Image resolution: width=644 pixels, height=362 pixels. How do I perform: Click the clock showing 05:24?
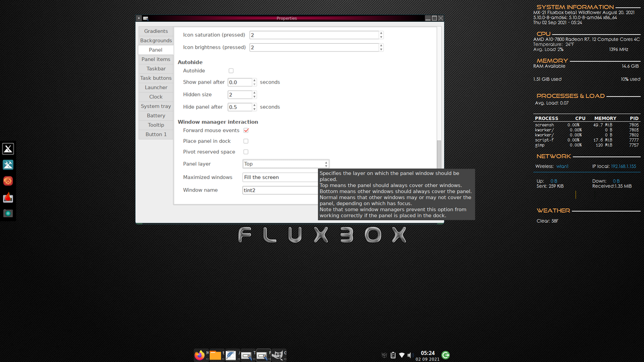point(428,353)
